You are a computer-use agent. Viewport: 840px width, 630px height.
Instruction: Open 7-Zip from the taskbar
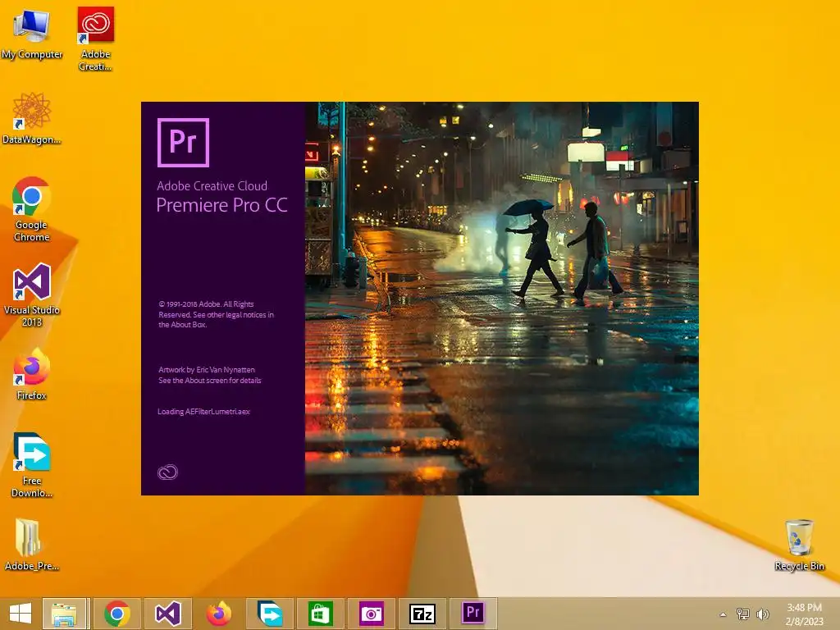click(422, 614)
